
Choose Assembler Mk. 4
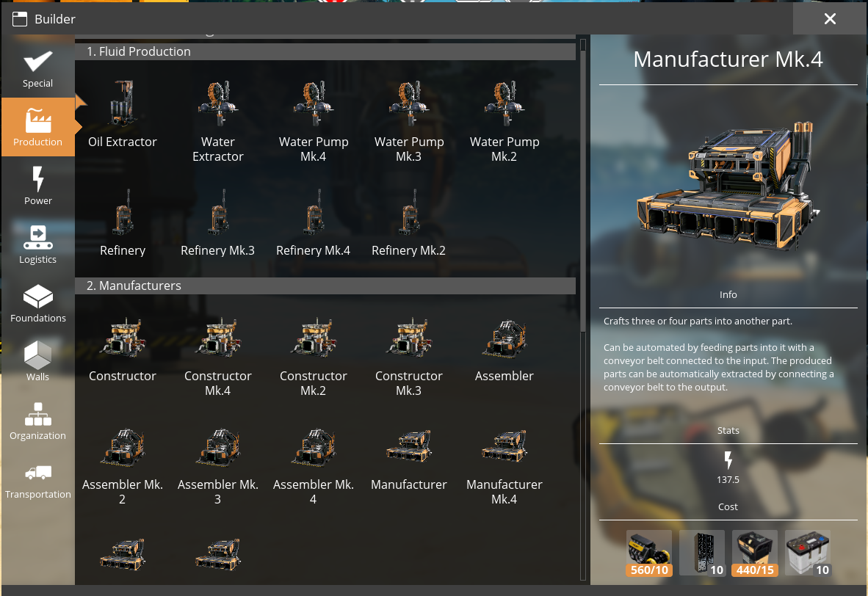tap(314, 465)
